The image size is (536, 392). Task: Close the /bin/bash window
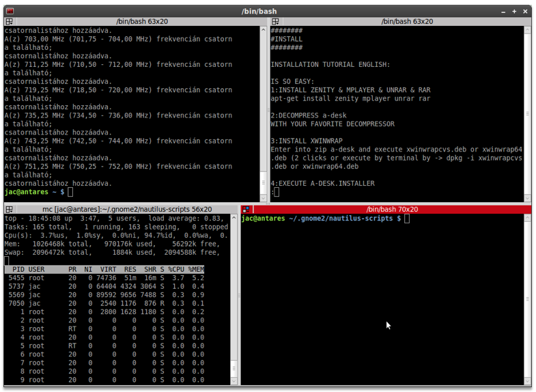[525, 12]
